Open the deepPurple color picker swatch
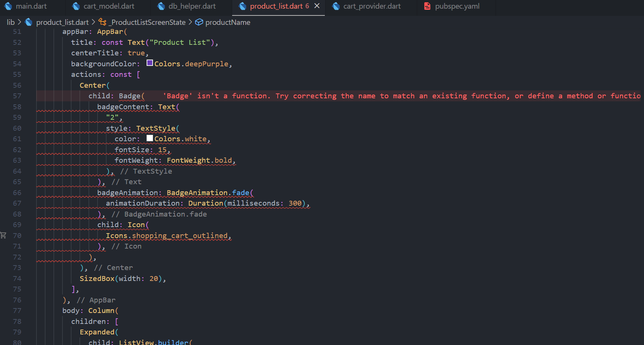644x345 pixels. (150, 63)
